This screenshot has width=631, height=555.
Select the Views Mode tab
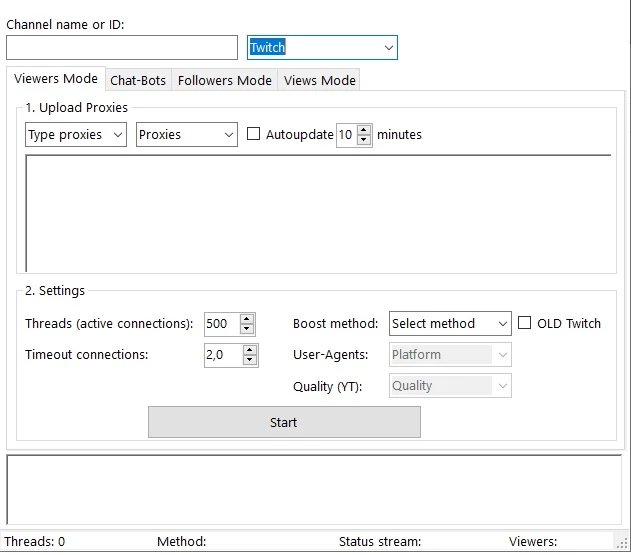point(319,80)
